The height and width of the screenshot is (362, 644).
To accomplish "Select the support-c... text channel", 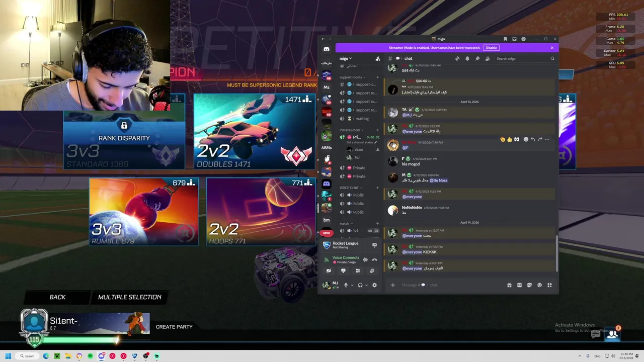I will pyautogui.click(x=359, y=84).
